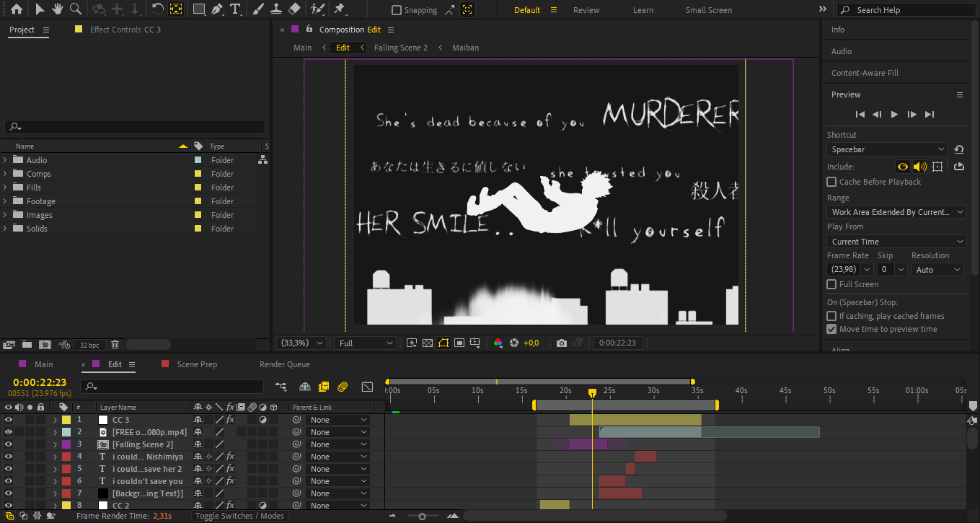Select the Pen tool in toolbar
Image resolution: width=980 pixels, height=523 pixels.
coord(216,9)
